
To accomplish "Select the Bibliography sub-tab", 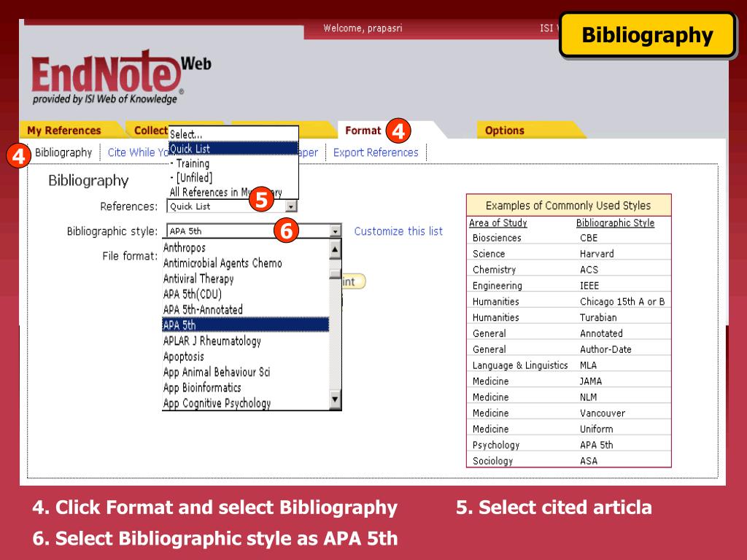I will tap(63, 152).
